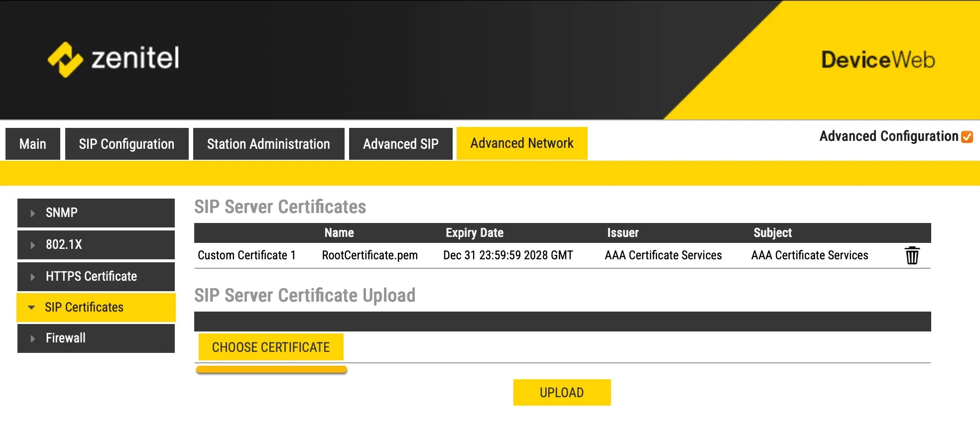Select SIP Certificates in sidebar

[x=96, y=308]
